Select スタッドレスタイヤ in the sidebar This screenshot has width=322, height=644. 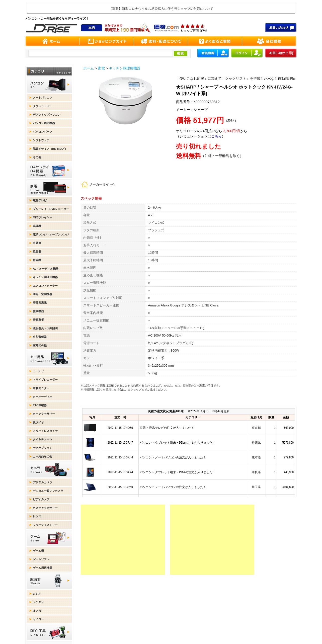point(49,431)
